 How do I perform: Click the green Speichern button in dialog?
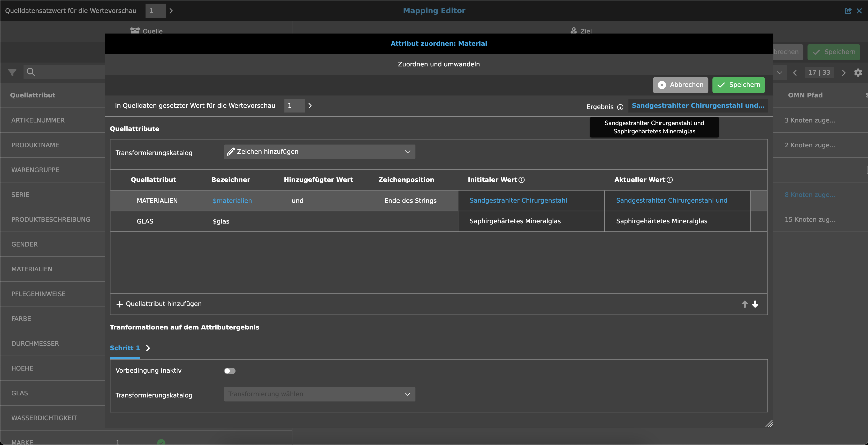point(738,85)
